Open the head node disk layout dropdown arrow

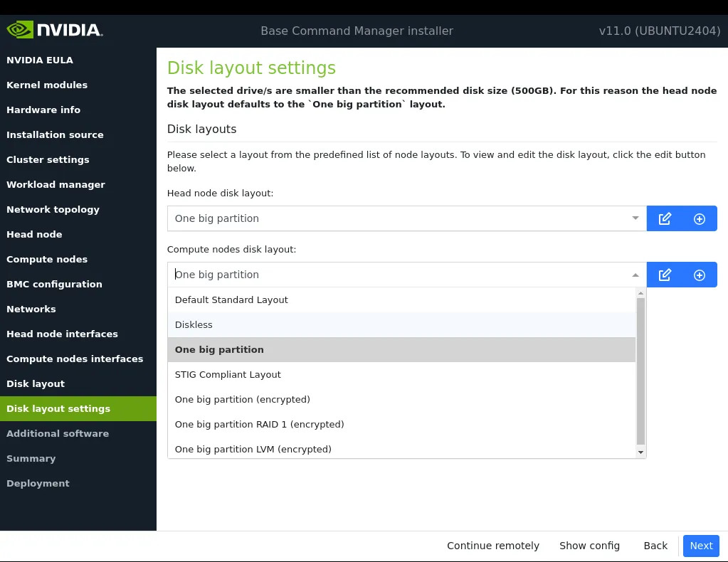(x=635, y=218)
